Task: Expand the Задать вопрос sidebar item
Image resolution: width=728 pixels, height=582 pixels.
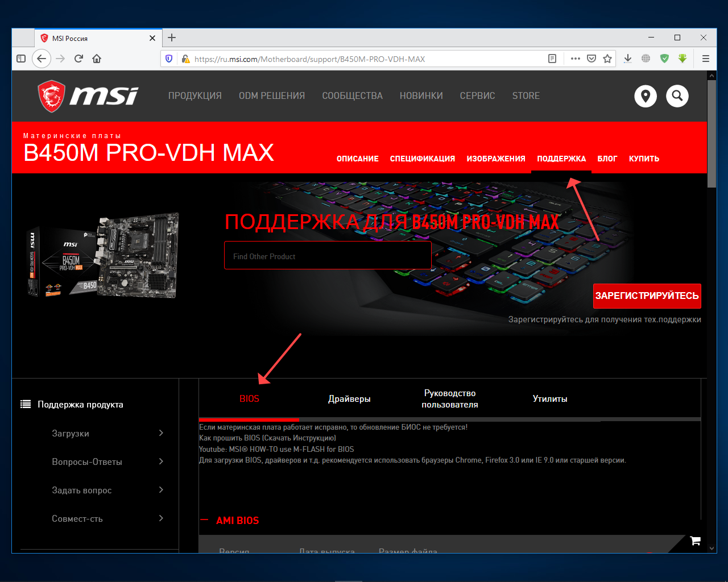Action: (x=108, y=490)
